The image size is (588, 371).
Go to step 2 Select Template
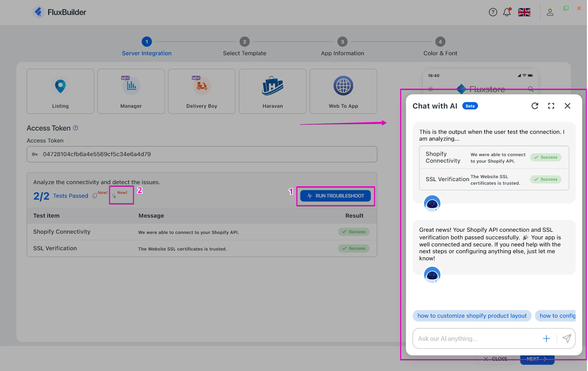(x=244, y=42)
